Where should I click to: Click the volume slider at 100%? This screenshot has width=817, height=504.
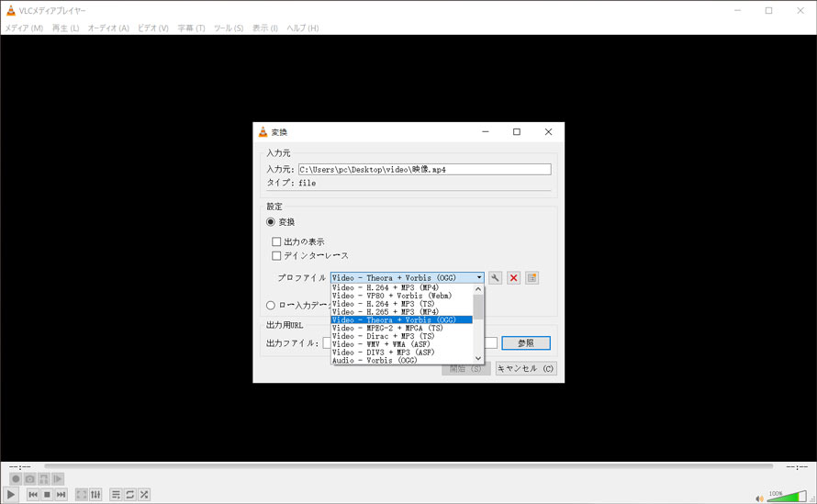[787, 496]
